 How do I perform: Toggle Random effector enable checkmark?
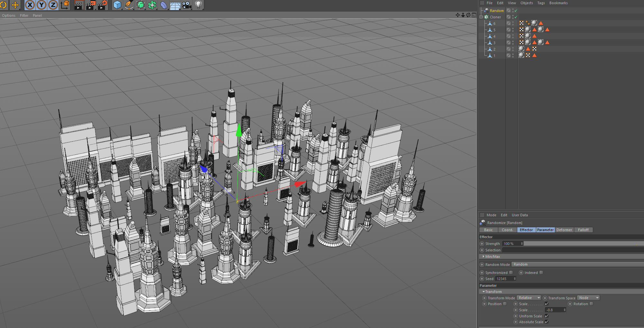coord(516,11)
